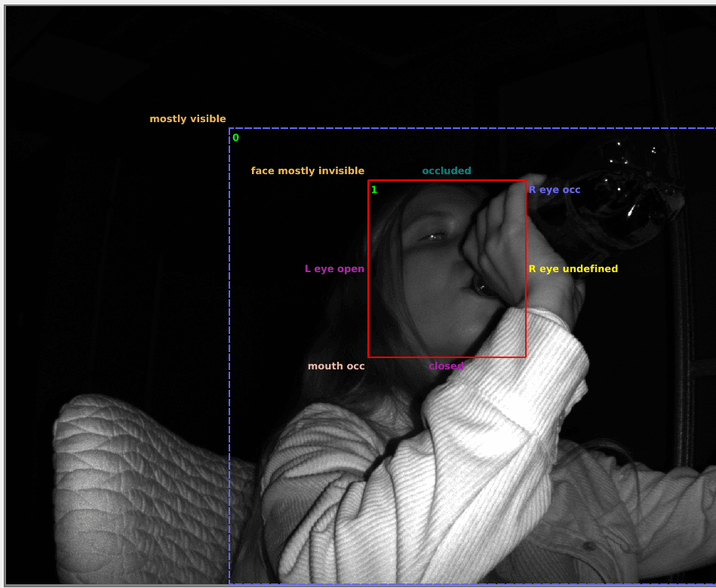The image size is (716, 588).
Task: Select the 'mostly visible' label
Action: 188,119
